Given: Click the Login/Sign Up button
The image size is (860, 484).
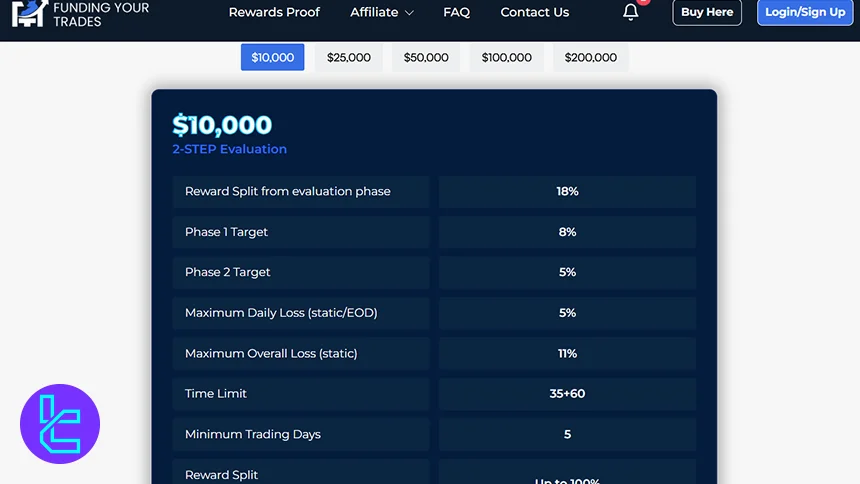Looking at the screenshot, I should click(804, 12).
